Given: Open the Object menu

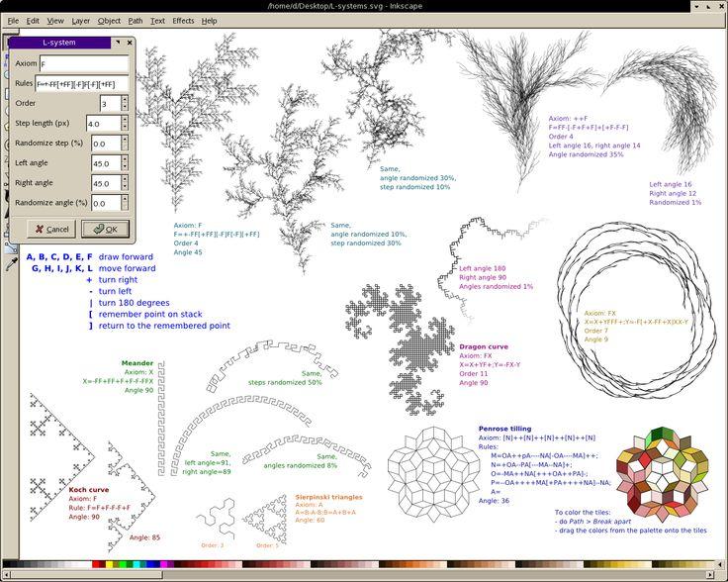Looking at the screenshot, I should (x=109, y=20).
